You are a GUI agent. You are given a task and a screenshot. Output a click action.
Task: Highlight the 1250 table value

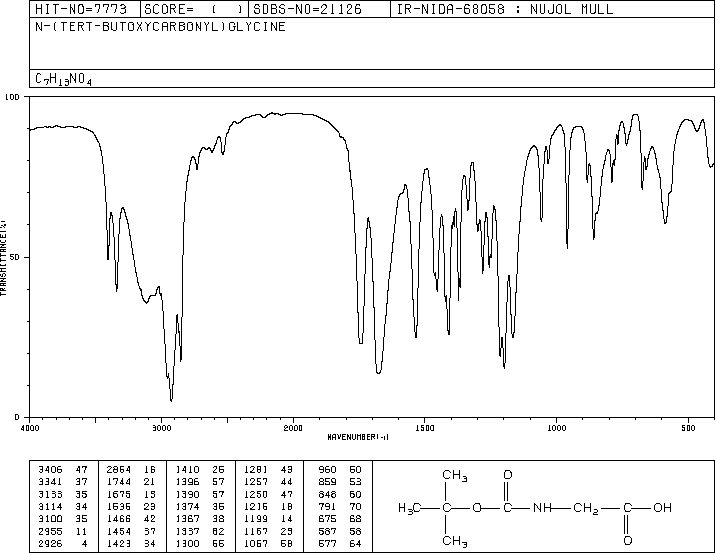point(256,494)
